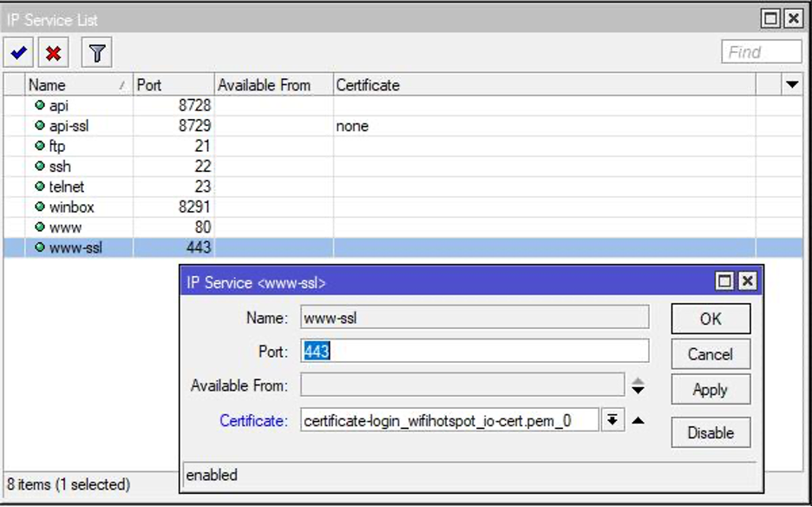Click the '8 items (1 selected)' status text
The height and width of the screenshot is (507, 812).
point(69,484)
